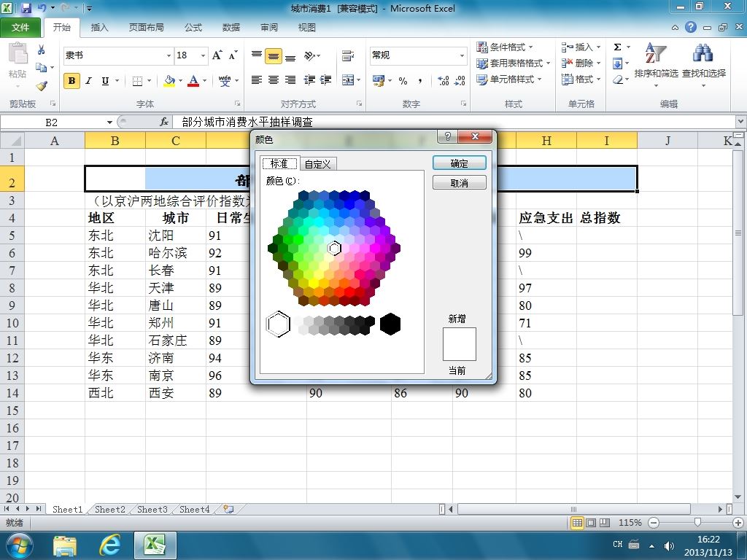Click the accounting number format icon

(379, 80)
